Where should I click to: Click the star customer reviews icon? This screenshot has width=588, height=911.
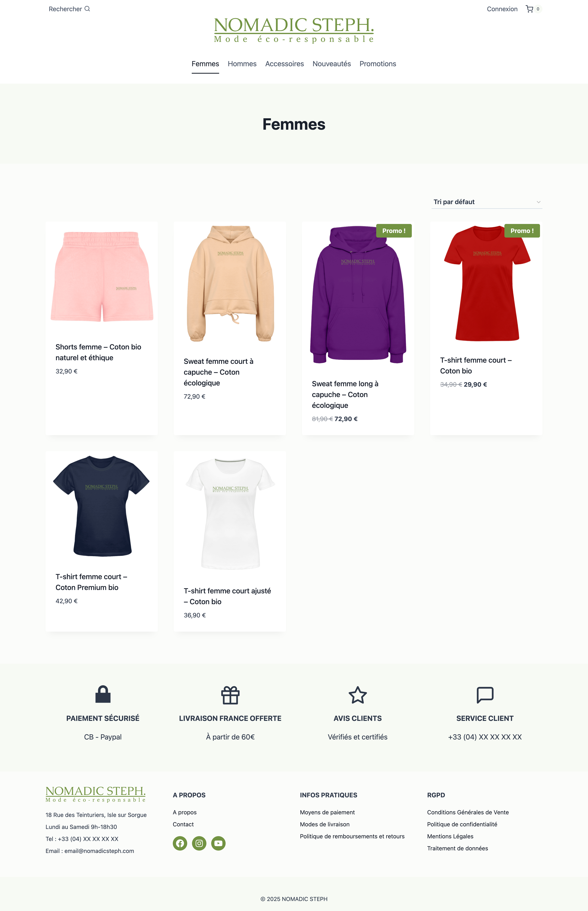(x=358, y=695)
